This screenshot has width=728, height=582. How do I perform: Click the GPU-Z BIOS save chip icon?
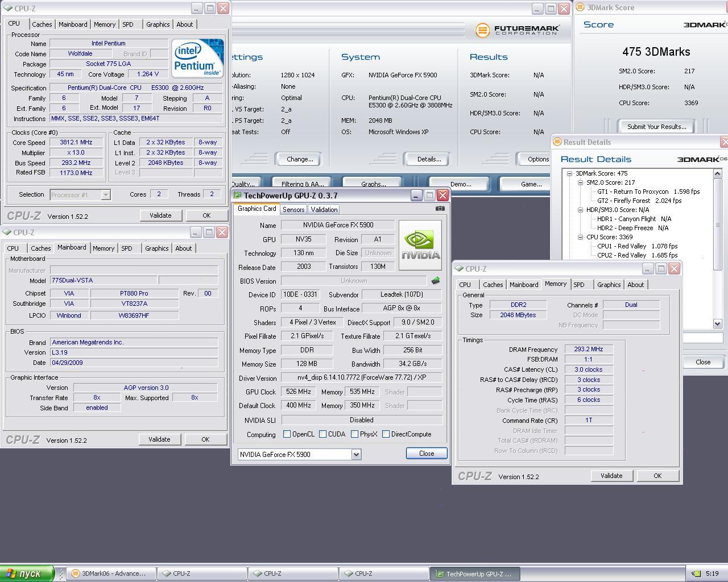click(436, 281)
